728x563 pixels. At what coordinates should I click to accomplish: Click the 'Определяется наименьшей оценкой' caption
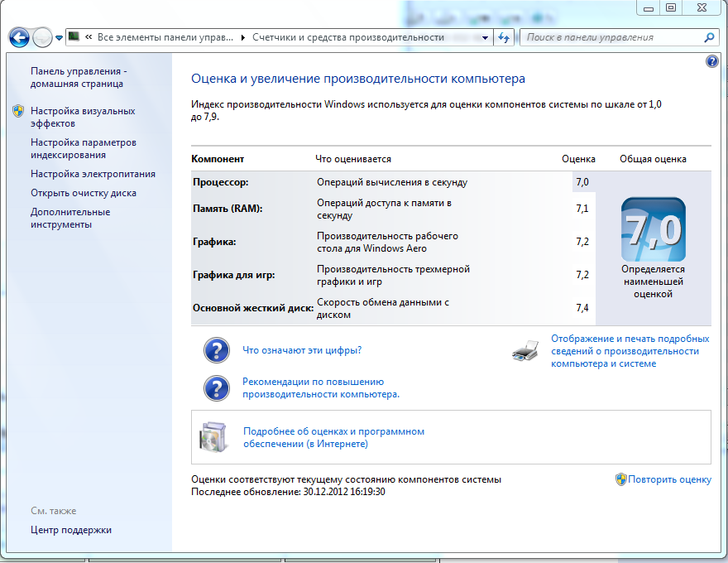tap(653, 281)
